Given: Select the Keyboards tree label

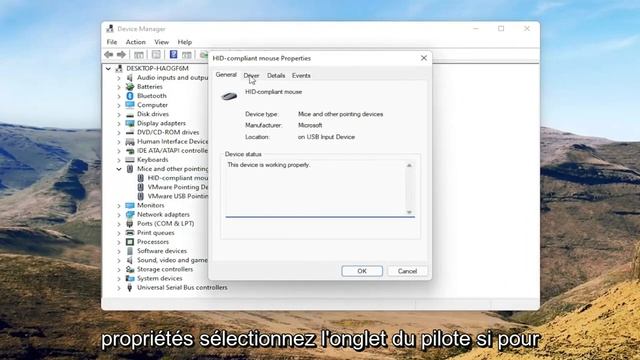Looking at the screenshot, I should [x=153, y=160].
